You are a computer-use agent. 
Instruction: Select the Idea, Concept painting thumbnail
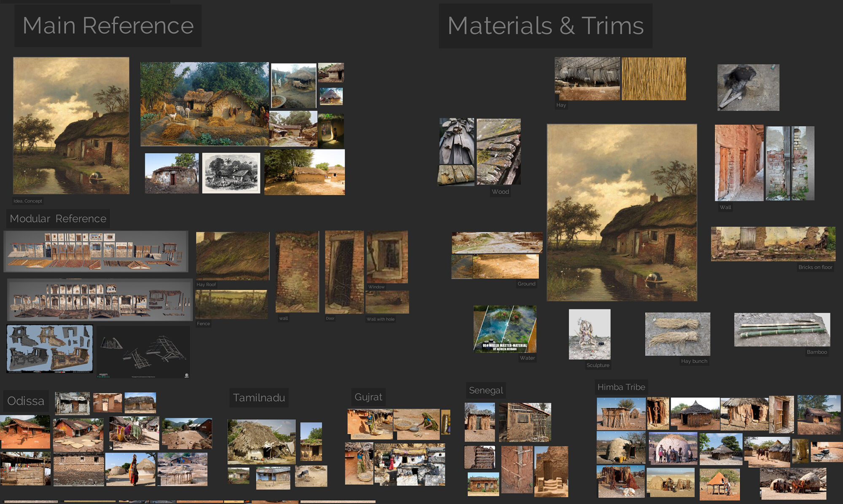pos(71,126)
